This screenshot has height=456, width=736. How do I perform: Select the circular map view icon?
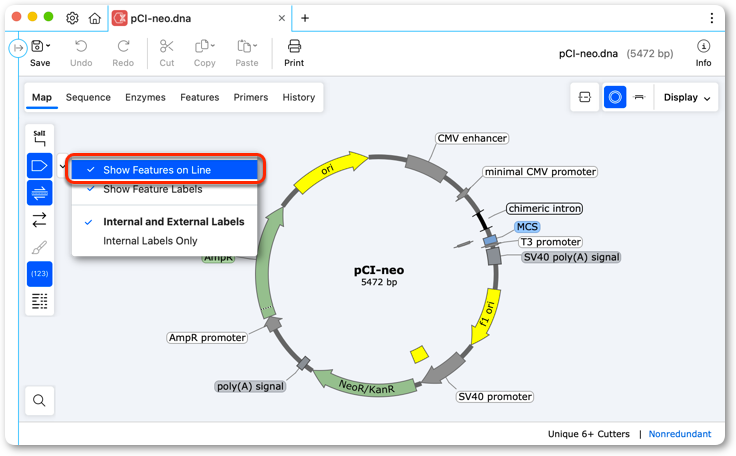coord(615,97)
